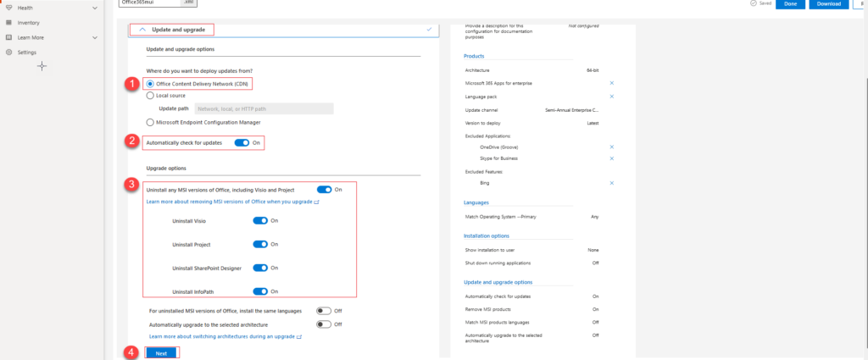Open Inventory via its sidebar icon
Viewport: 868px width, 360px height.
[x=8, y=23]
